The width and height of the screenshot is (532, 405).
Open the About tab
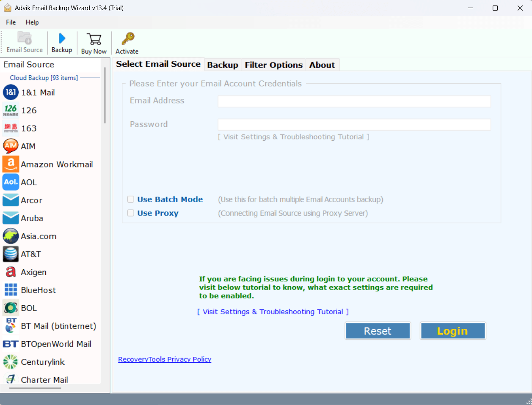[x=322, y=65]
